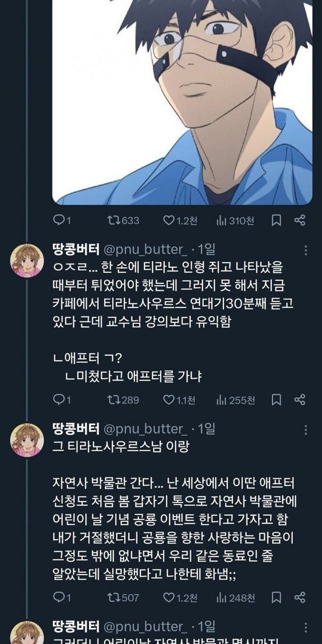
Task: Open more menu on the 자연사 박물관 tweet
Action: (305, 430)
